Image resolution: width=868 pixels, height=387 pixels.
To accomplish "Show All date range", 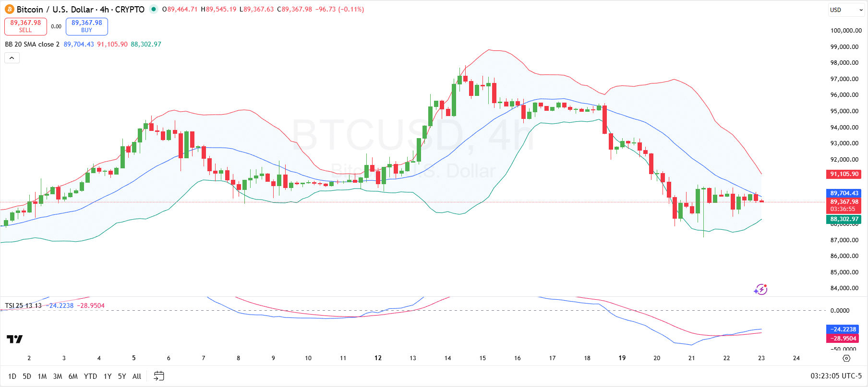I will 137,376.
